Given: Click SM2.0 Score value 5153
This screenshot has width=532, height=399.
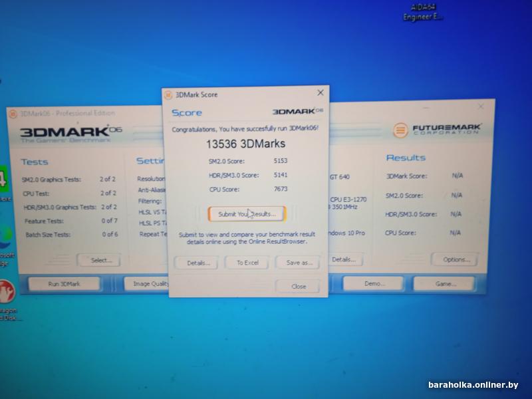Looking at the screenshot, I should pos(281,161).
